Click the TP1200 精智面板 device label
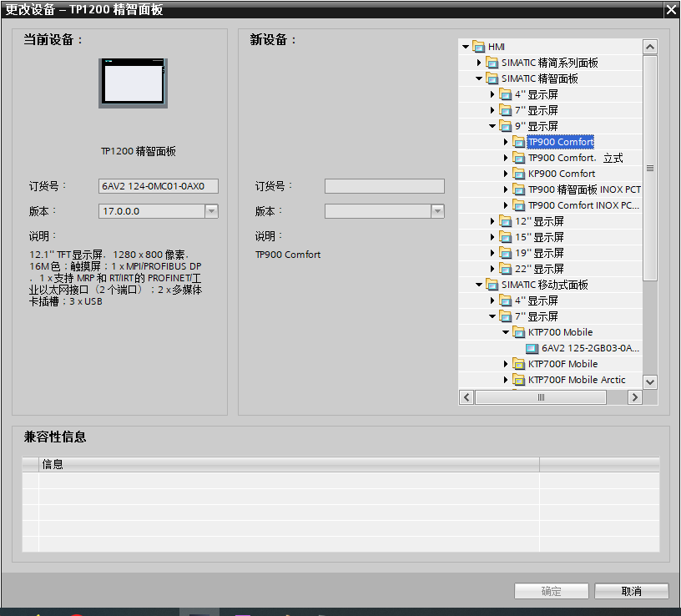Image resolution: width=681 pixels, height=616 pixels. [x=138, y=151]
